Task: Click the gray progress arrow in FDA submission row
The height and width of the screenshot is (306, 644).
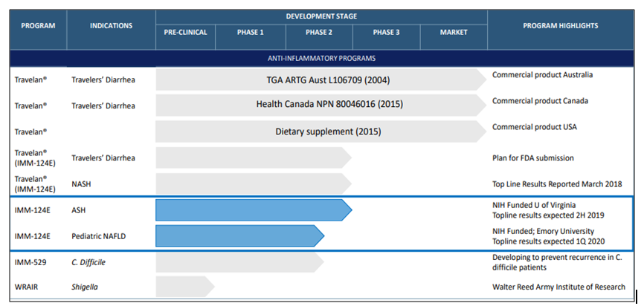Action: [x=254, y=157]
